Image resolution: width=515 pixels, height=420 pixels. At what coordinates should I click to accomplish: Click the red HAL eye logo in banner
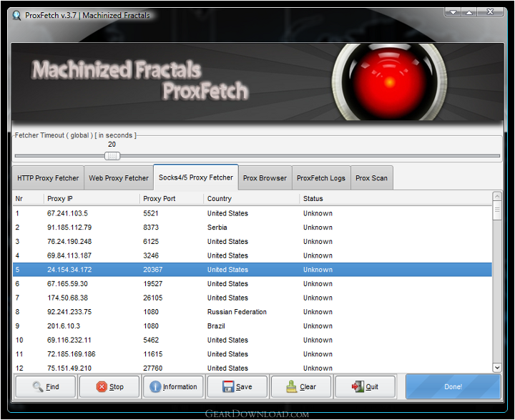click(390, 82)
